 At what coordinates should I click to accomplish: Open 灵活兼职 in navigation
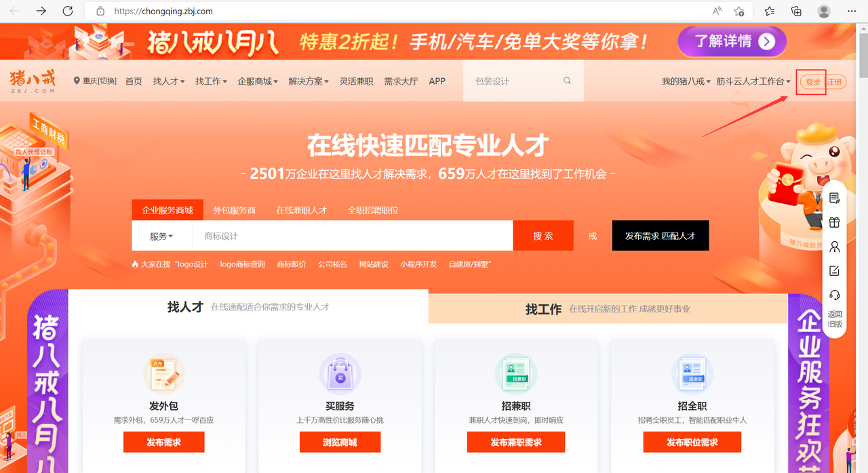[357, 81]
